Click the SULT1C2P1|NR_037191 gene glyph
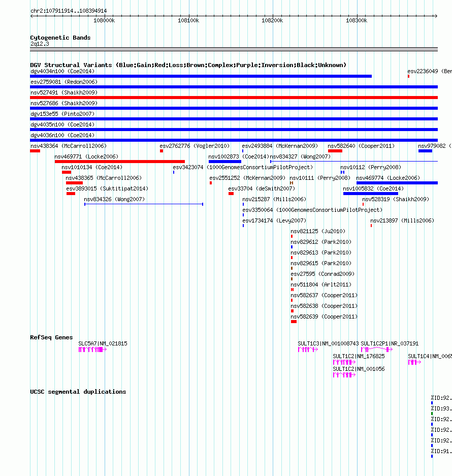The image size is (452, 476). pos(377,350)
